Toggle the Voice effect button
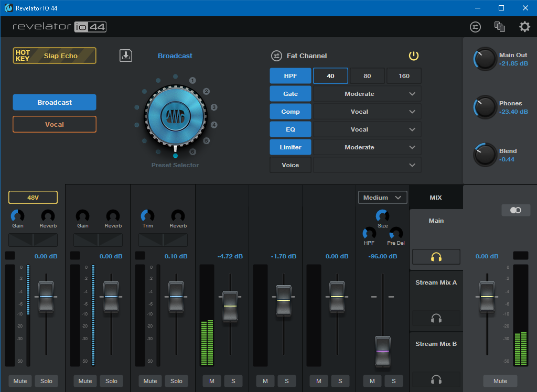 (x=291, y=165)
